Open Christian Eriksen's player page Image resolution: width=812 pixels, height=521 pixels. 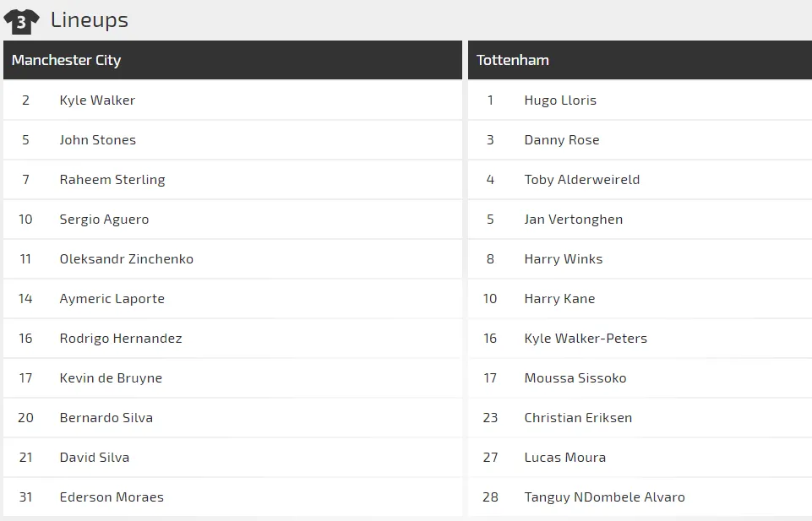[578, 418]
